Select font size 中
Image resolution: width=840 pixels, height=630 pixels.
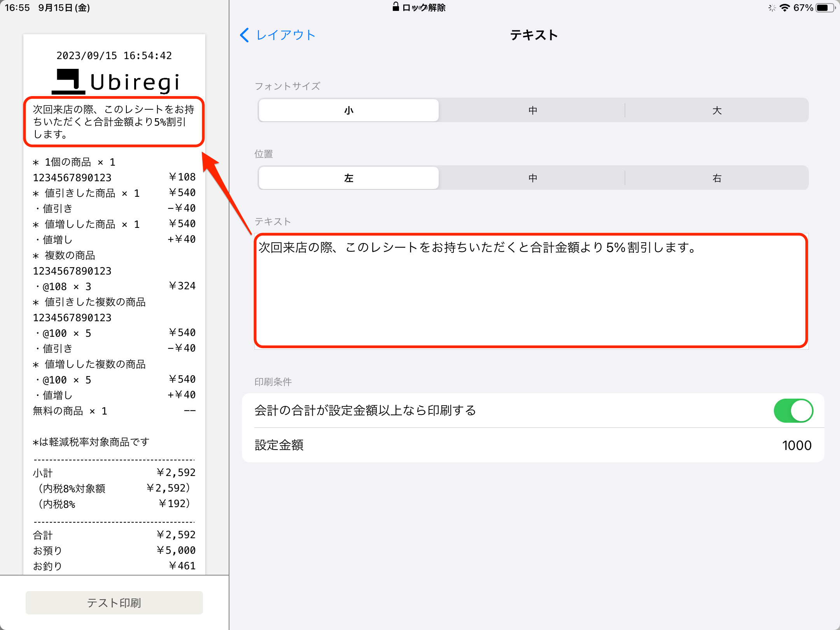533,110
